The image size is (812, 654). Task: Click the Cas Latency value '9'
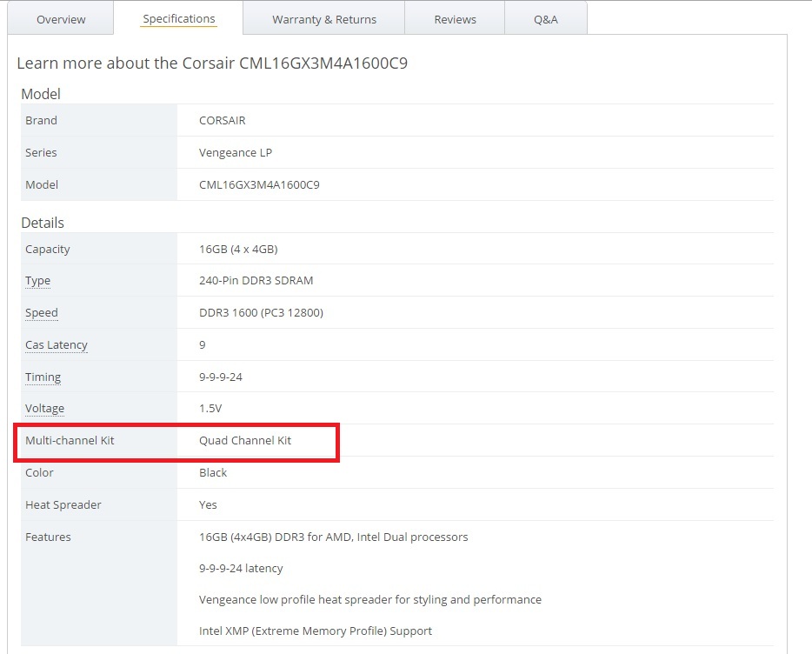(x=203, y=344)
